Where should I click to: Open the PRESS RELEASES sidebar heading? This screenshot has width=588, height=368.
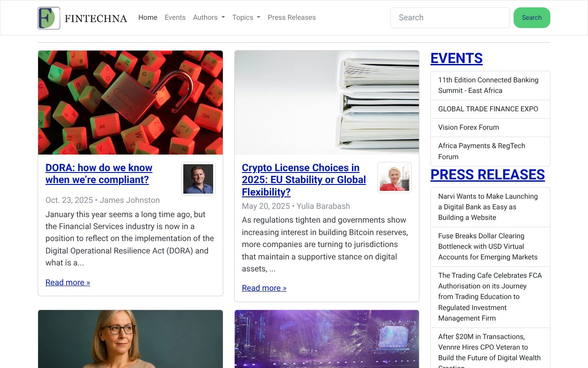click(x=488, y=175)
